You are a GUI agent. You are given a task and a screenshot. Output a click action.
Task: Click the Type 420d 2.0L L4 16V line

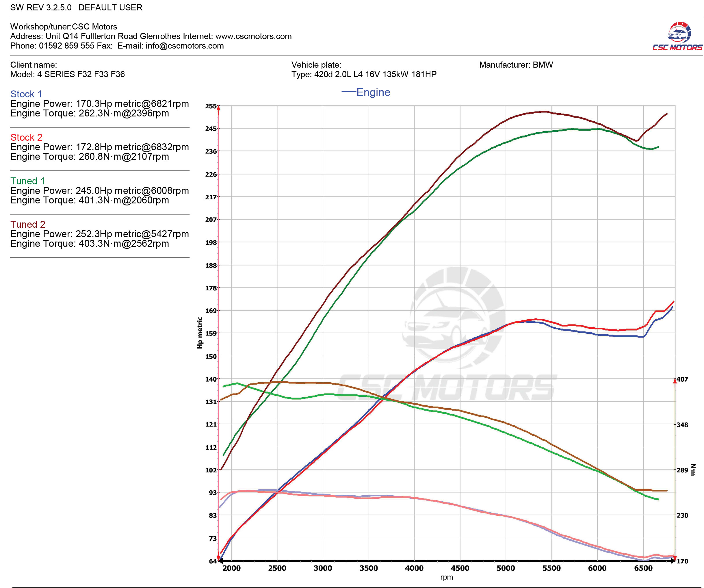[364, 74]
